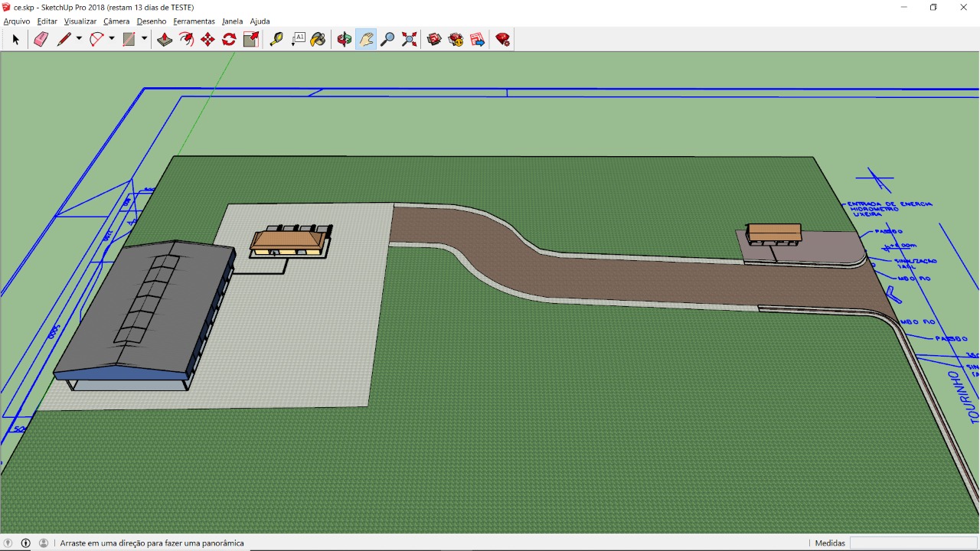The width and height of the screenshot is (980, 551).
Task: Click the Zoom Extents icon
Action: [x=410, y=39]
